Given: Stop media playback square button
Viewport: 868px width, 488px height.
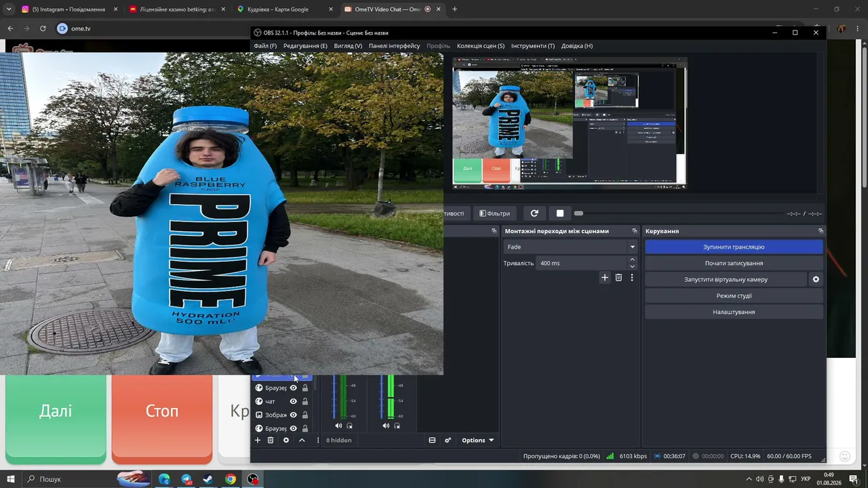Looking at the screenshot, I should pyautogui.click(x=560, y=213).
